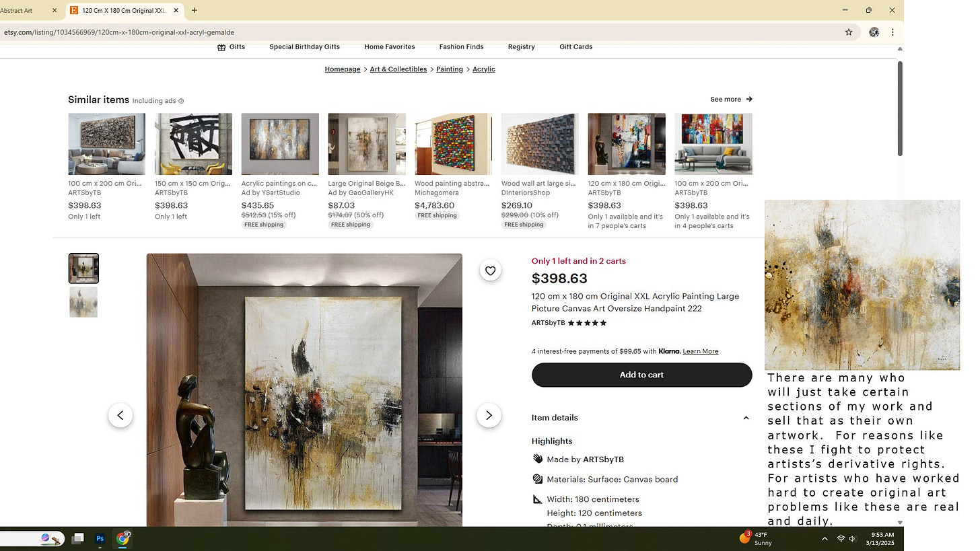Open Photoshop from the taskbar
Viewport: 980px width, 551px height.
pos(100,538)
